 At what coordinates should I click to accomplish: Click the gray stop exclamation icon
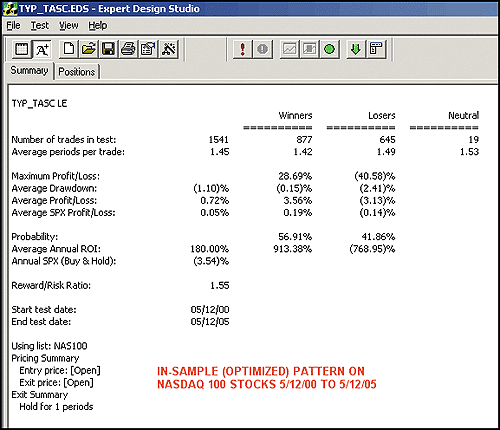pyautogui.click(x=263, y=49)
